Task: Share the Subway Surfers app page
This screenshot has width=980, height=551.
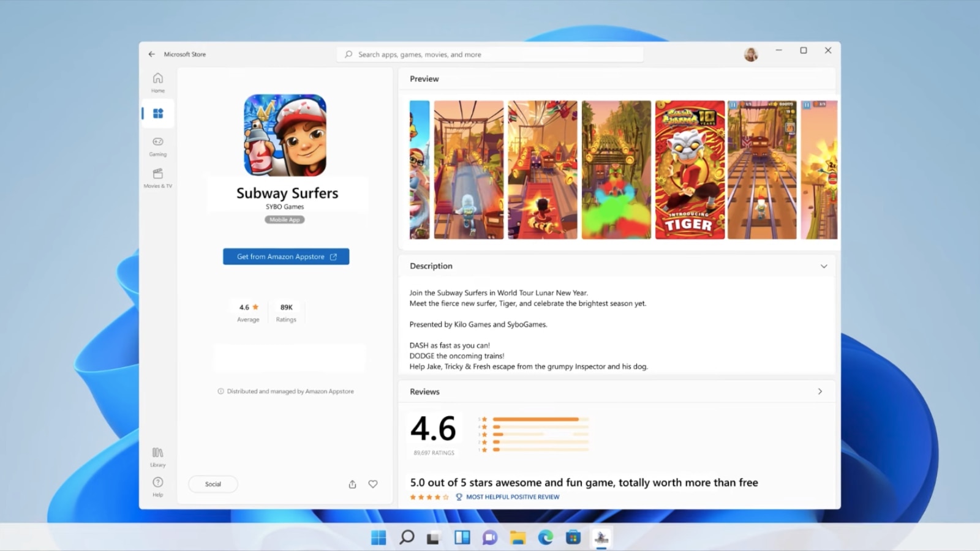Action: (352, 484)
